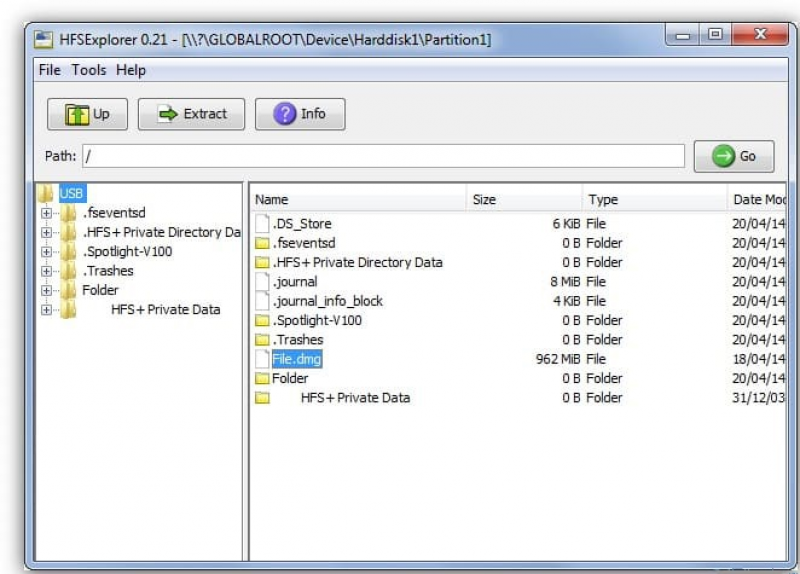Open the Tools menu
800x574 pixels.
(89, 70)
